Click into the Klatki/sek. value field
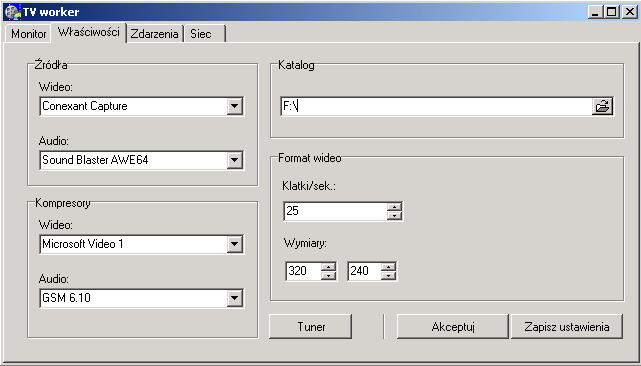This screenshot has width=641, height=366. (335, 211)
